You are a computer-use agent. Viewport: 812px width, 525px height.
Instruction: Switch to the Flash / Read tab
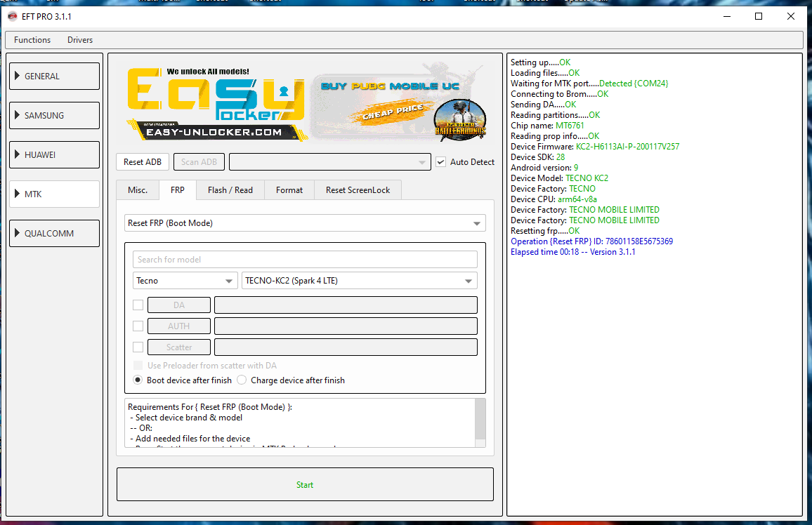230,190
